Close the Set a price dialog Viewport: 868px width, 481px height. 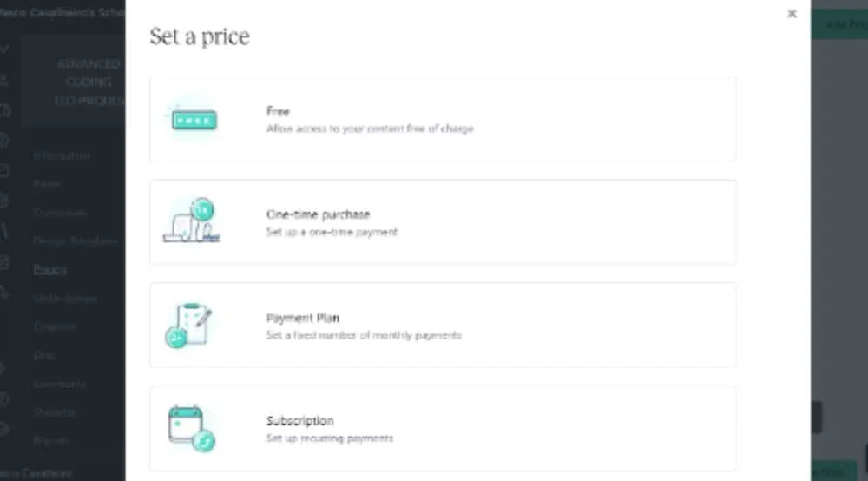tap(792, 14)
